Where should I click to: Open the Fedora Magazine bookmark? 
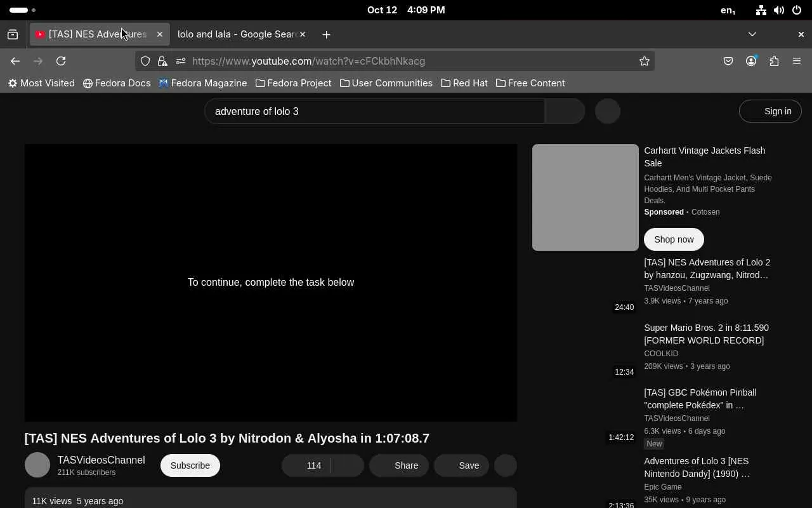pos(203,83)
